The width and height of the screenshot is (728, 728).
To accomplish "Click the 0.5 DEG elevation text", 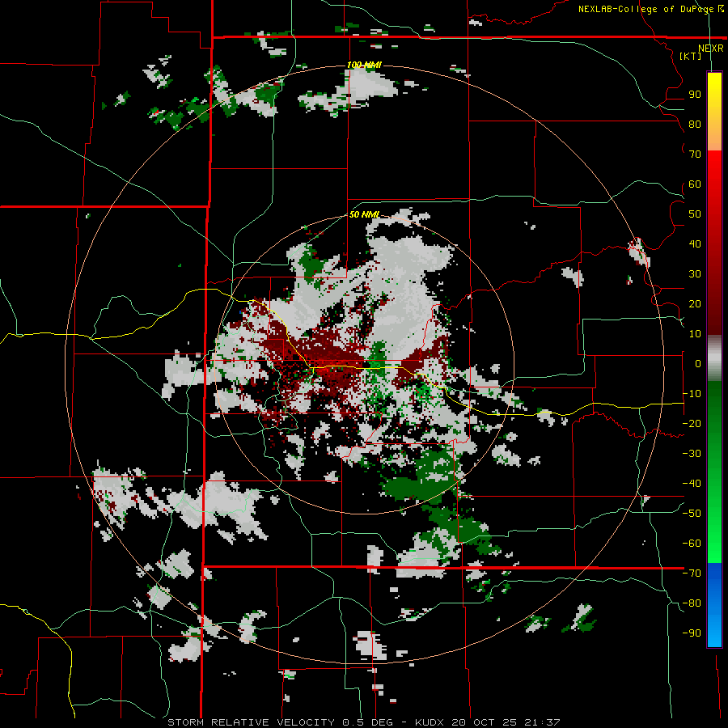I will click(367, 722).
